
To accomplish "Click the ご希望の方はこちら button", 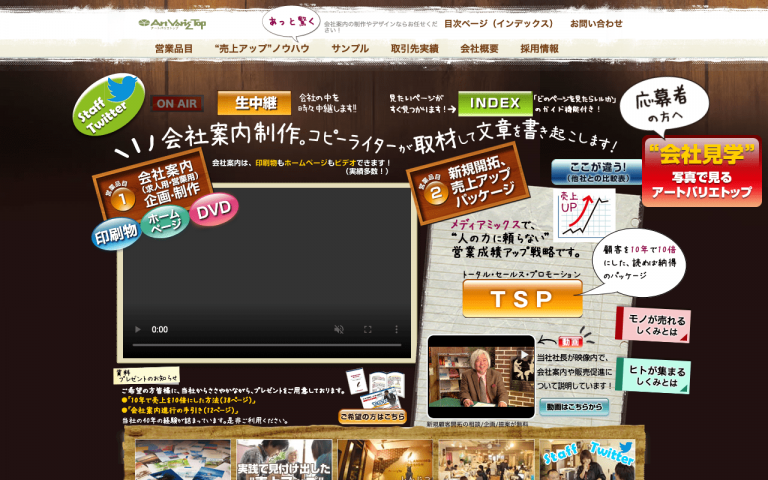I will (372, 416).
